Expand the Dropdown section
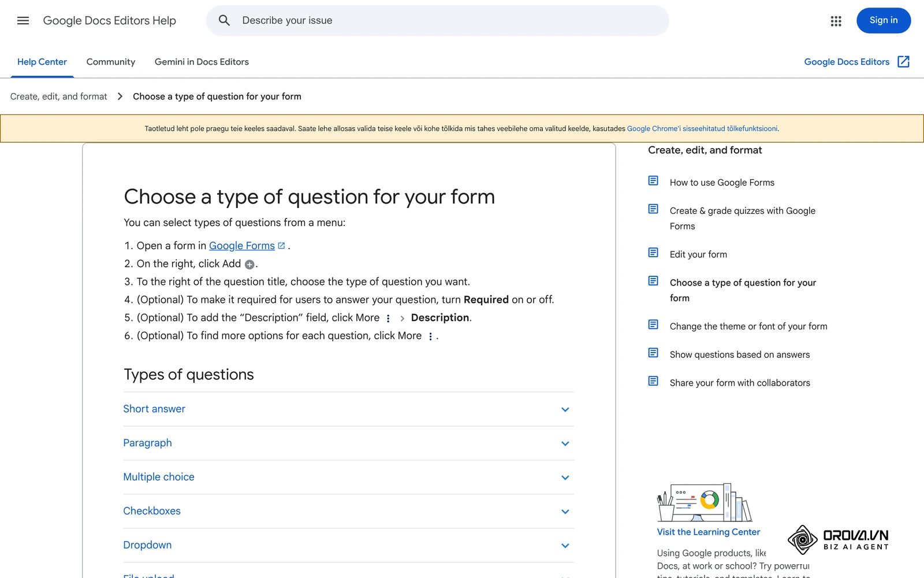Image resolution: width=924 pixels, height=578 pixels. pyautogui.click(x=348, y=546)
